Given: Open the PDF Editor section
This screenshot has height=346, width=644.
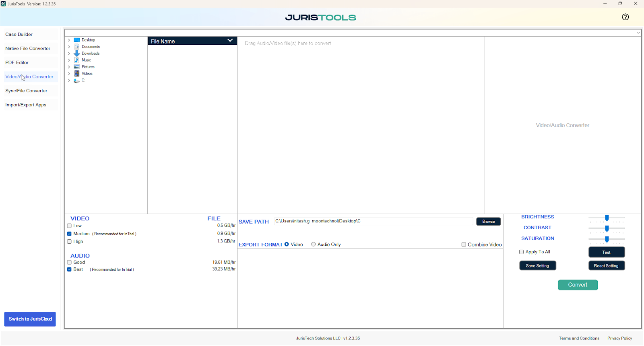Looking at the screenshot, I should pyautogui.click(x=17, y=62).
